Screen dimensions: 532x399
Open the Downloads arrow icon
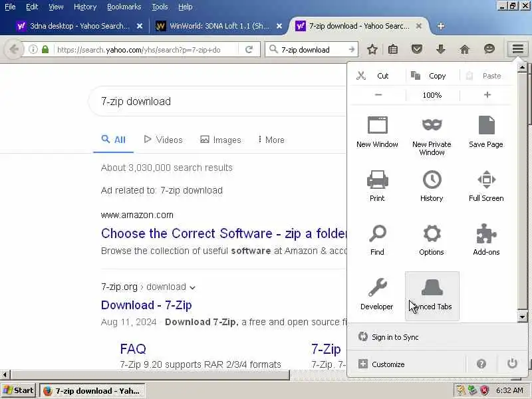point(440,49)
